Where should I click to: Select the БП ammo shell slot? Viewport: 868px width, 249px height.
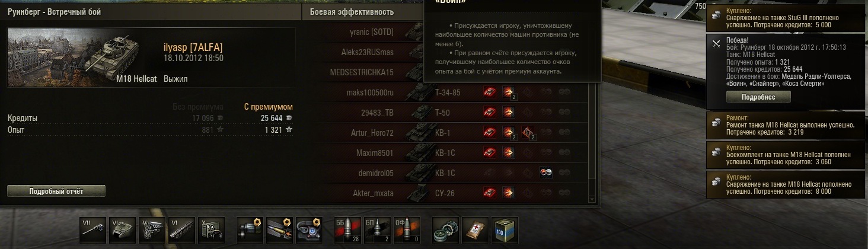point(376,228)
